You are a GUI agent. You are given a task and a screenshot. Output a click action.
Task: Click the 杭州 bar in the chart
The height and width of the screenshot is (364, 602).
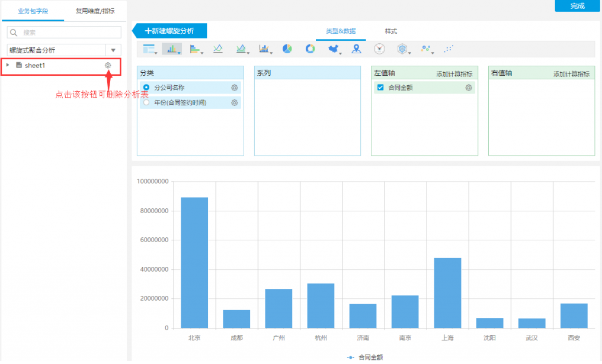(x=321, y=305)
